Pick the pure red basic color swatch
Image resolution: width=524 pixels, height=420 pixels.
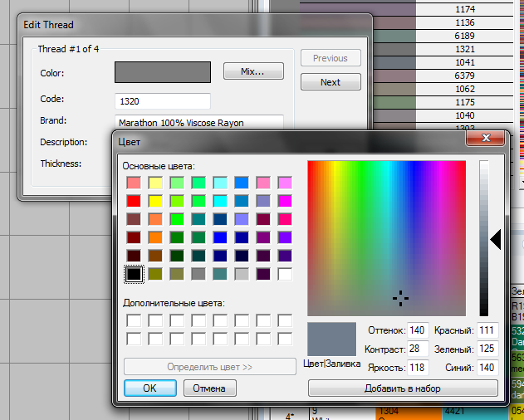pos(133,200)
